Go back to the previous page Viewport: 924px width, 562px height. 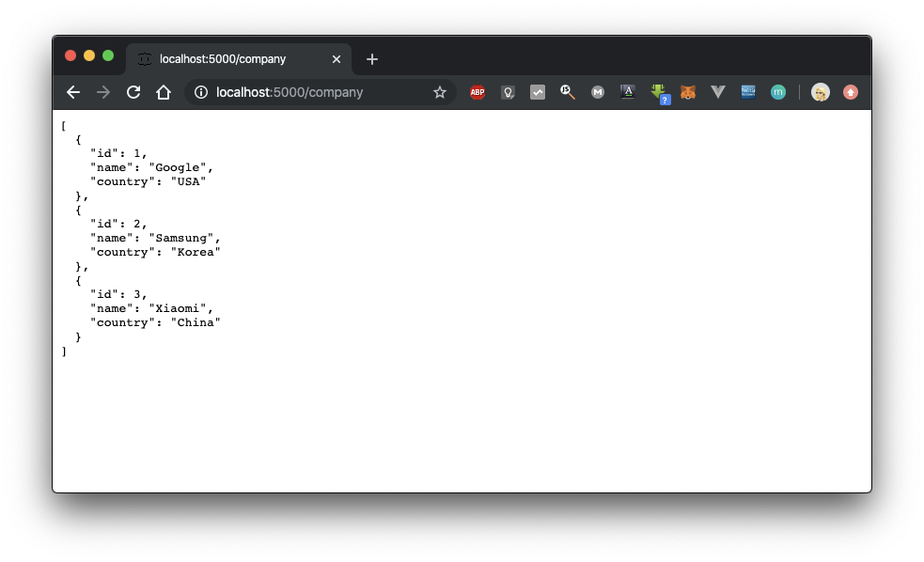(x=73, y=92)
